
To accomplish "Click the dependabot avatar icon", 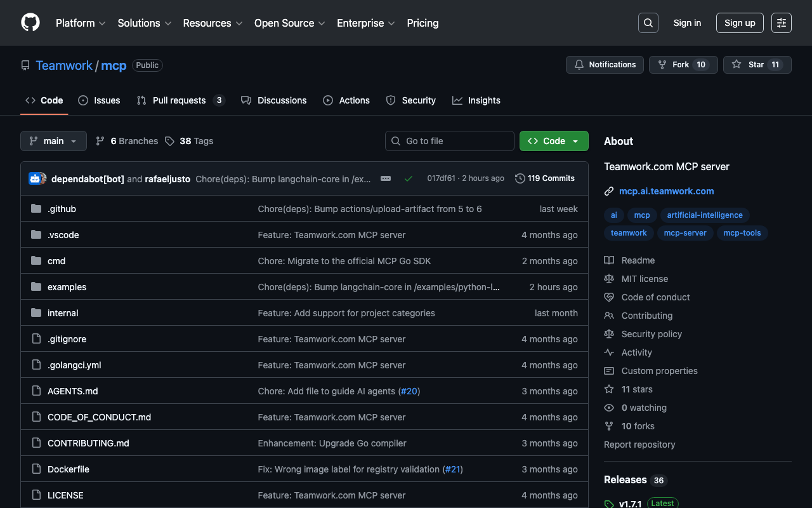I will pyautogui.click(x=35, y=178).
